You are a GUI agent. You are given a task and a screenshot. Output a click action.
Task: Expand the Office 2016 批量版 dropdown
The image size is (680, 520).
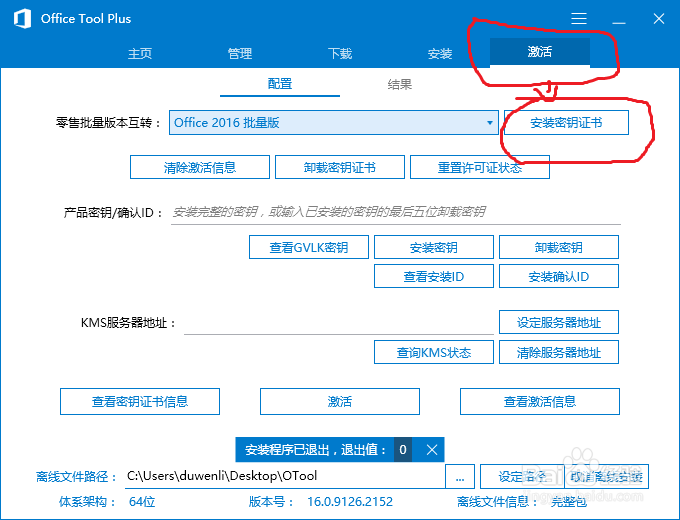click(333, 123)
